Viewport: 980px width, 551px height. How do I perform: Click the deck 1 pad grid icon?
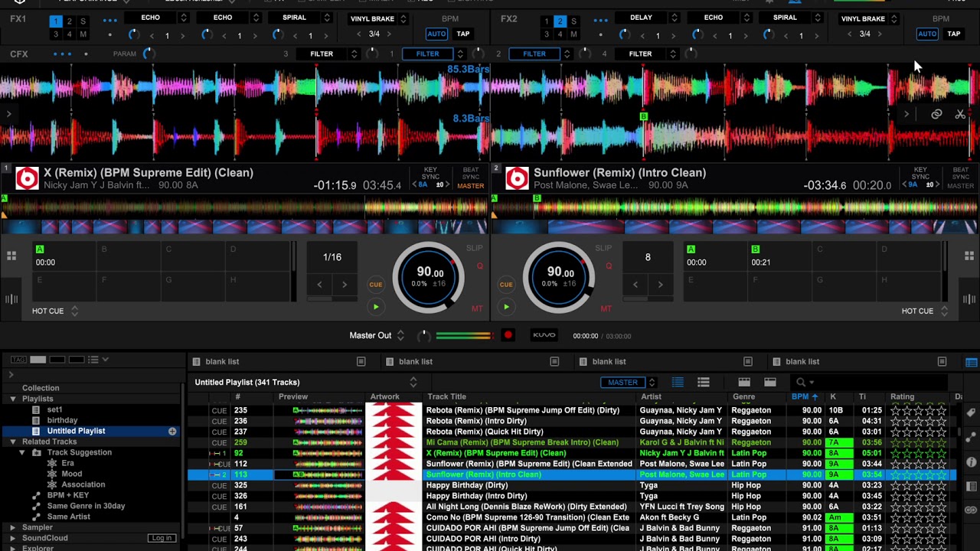(11, 256)
